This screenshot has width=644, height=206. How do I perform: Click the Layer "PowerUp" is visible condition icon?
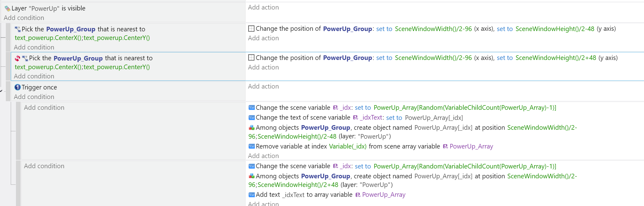tap(7, 9)
